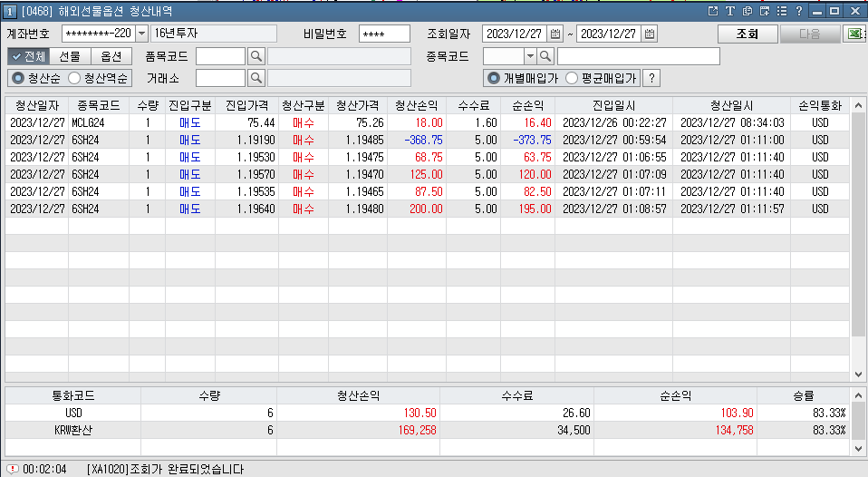Select the 82.50 순손익 cell
Screen dimensions: 868x477
pos(527,191)
